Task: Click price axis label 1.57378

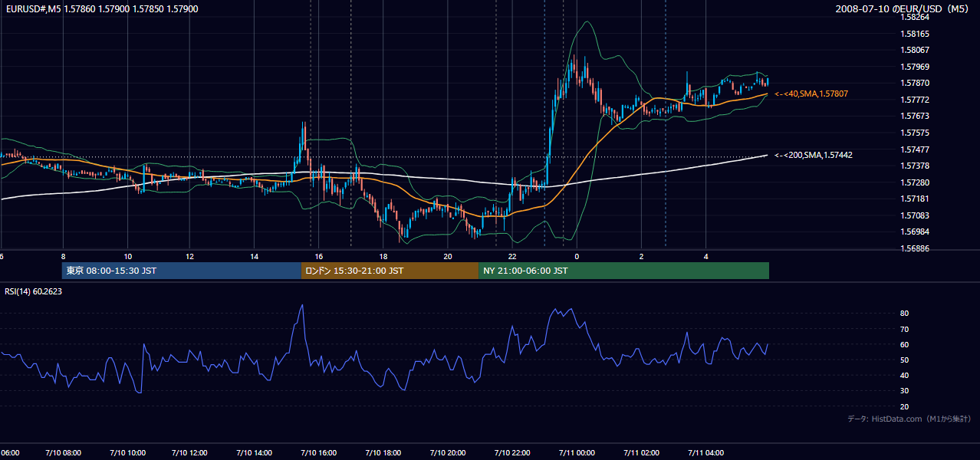Action: click(915, 166)
